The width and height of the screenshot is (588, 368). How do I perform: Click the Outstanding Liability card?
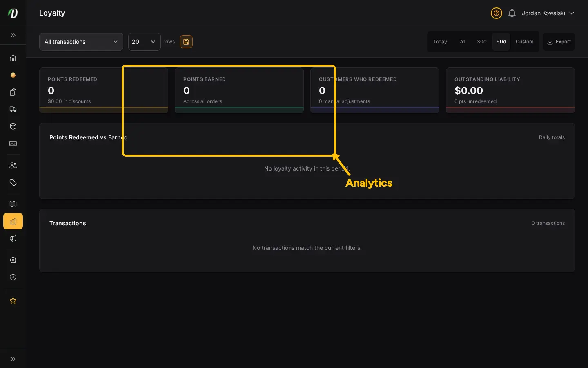point(510,90)
